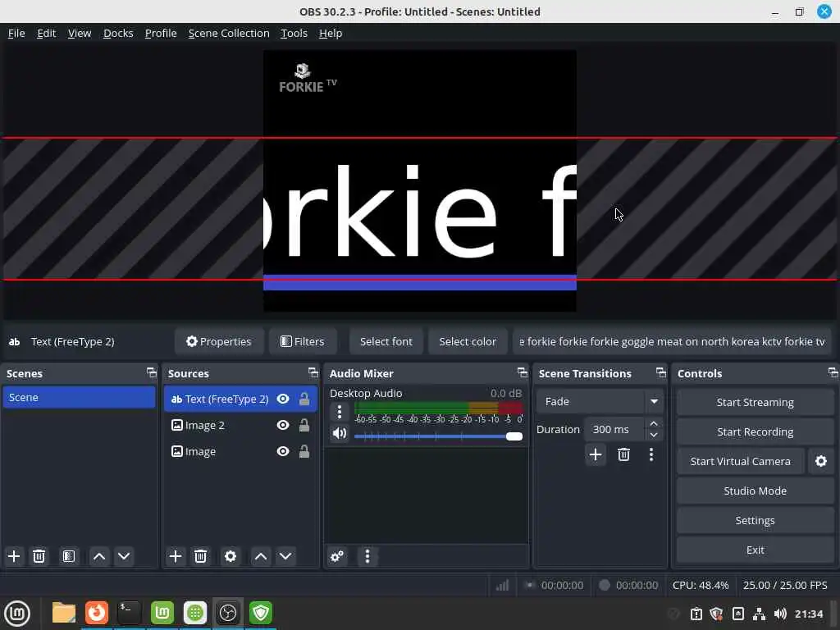Open the Filters button in source toolbar
The image size is (840, 630).
pyautogui.click(x=303, y=341)
